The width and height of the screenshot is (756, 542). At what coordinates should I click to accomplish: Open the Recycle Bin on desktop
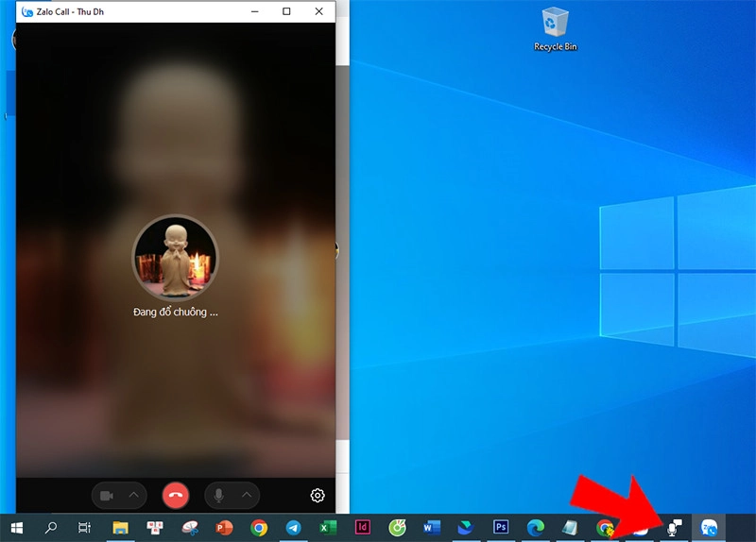point(555,29)
